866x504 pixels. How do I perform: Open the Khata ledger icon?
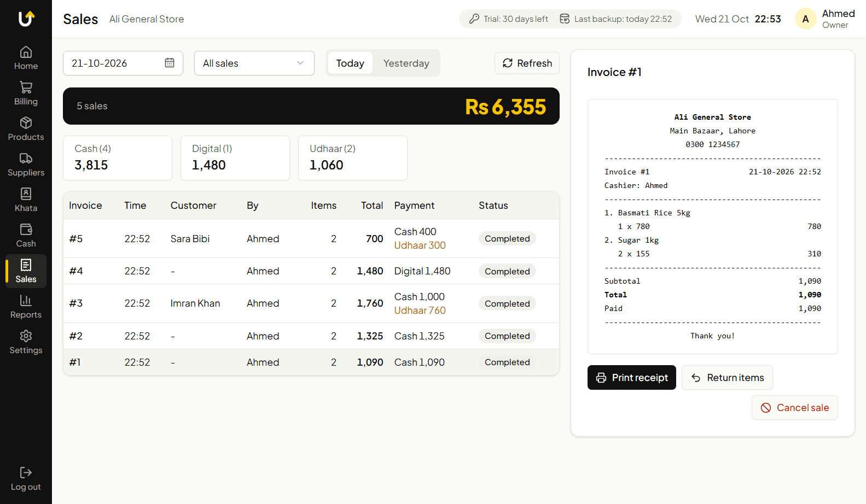click(x=26, y=200)
